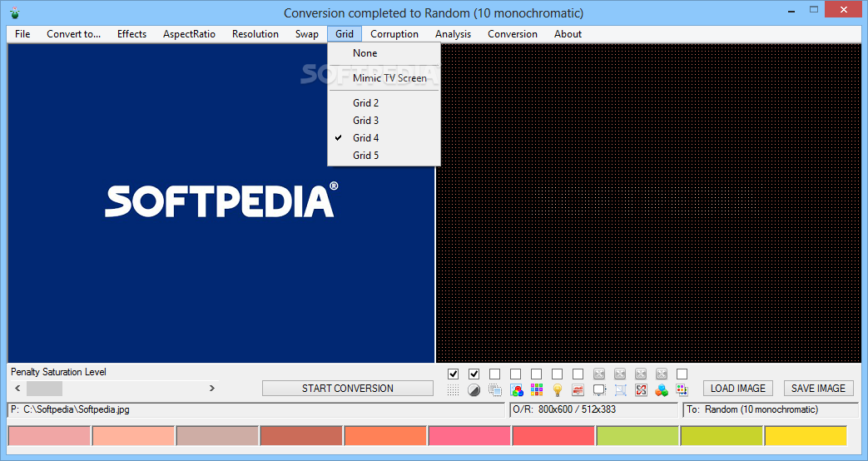Open the File menu
This screenshot has height=461, width=868.
22,34
